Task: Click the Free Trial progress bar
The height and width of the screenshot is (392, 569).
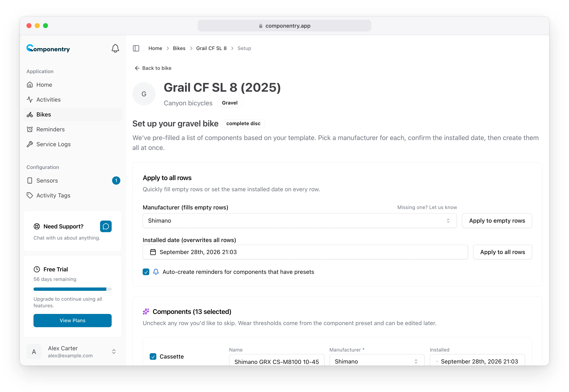Action: pos(73,289)
